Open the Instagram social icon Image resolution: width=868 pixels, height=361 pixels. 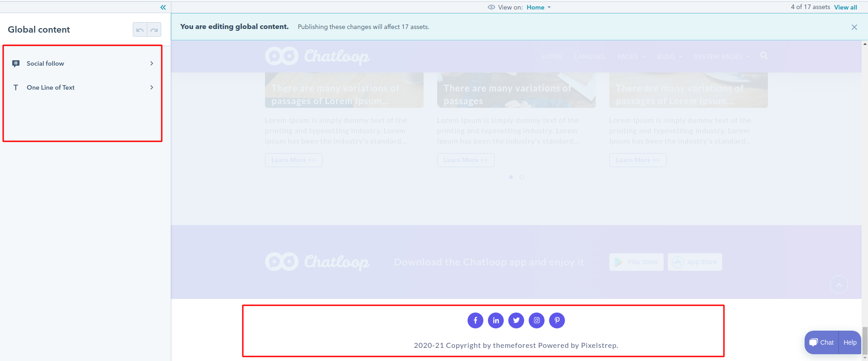[536, 320]
